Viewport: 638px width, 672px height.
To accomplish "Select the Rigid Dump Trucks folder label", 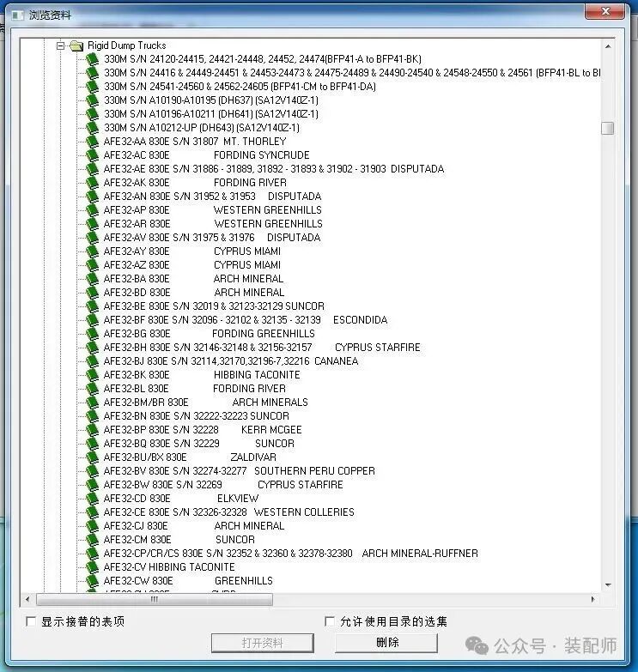I will click(x=126, y=45).
